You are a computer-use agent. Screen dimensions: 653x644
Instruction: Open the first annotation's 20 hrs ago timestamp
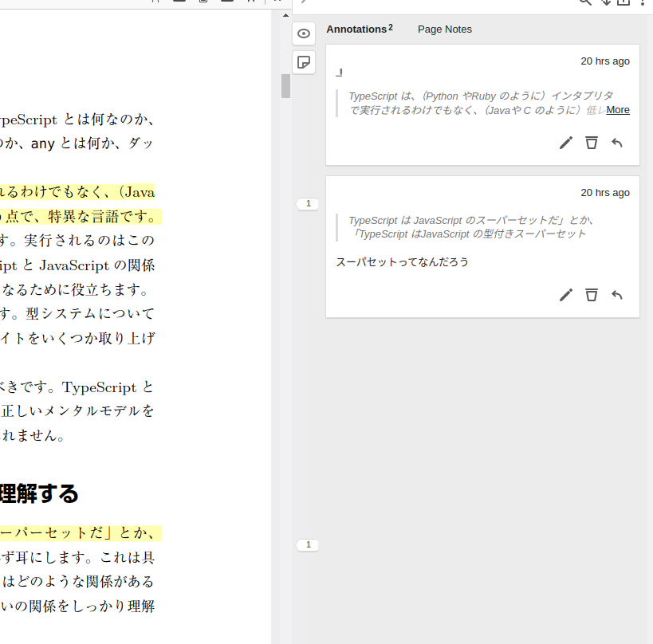click(605, 61)
